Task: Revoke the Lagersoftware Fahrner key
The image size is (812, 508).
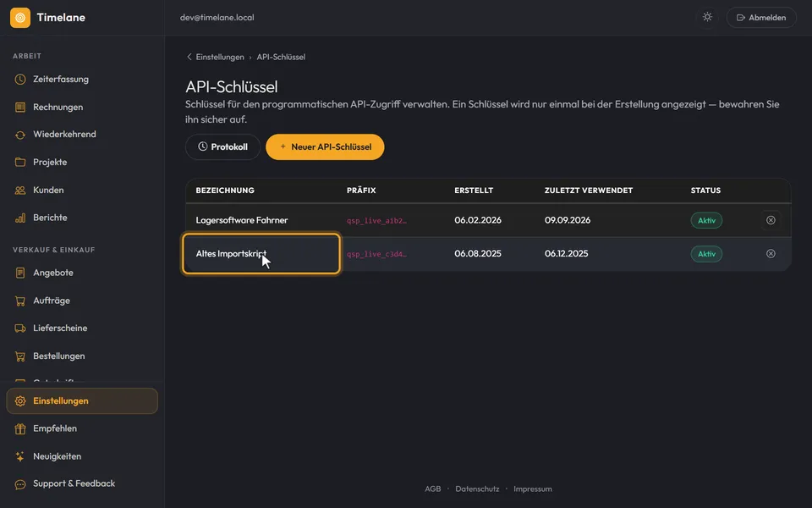Action: tap(771, 220)
